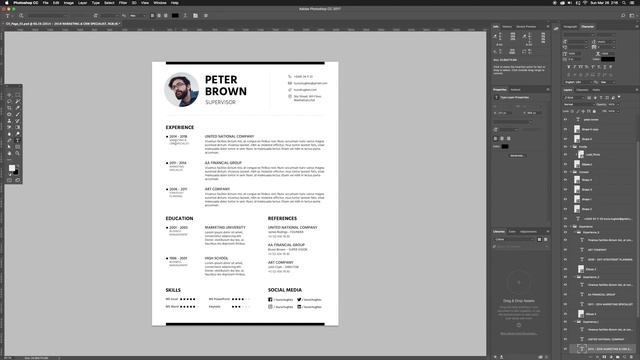Screen dimensions: 640x360
Task: Select the Move tool
Action: (x=9, y=95)
